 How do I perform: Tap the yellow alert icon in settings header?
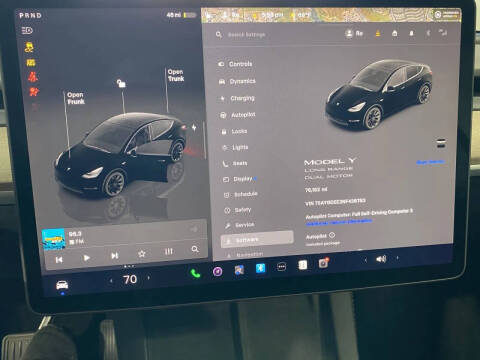[x=378, y=33]
